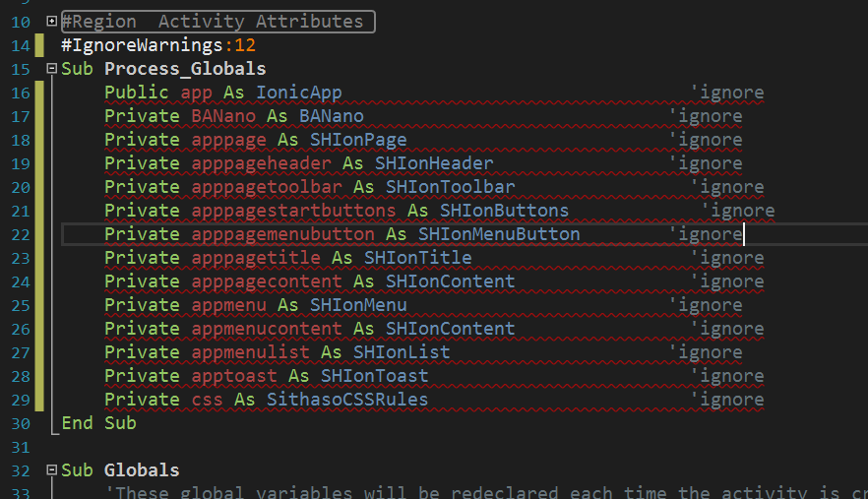The image size is (868, 499).
Task: Click the SHIonMenuButton type name
Action: click(499, 234)
